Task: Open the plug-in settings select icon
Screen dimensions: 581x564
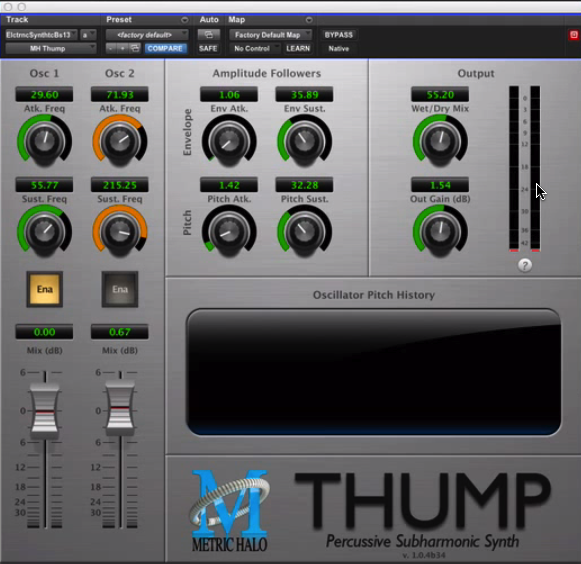Action: [135, 49]
